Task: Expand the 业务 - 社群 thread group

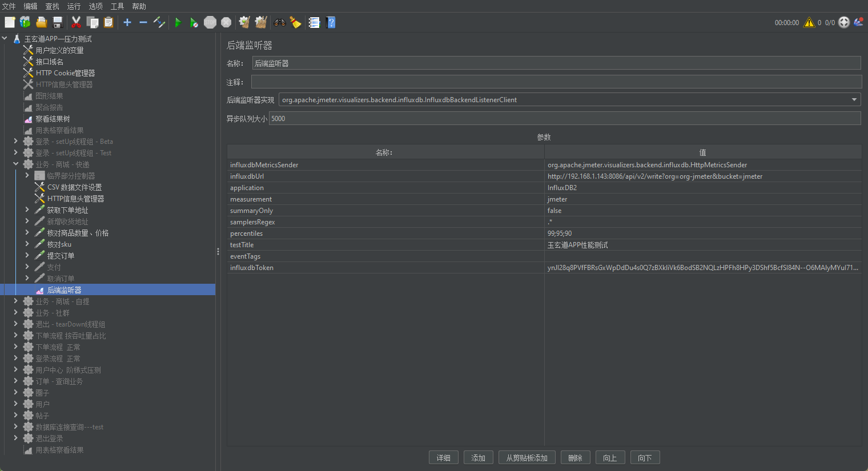Action: point(16,313)
